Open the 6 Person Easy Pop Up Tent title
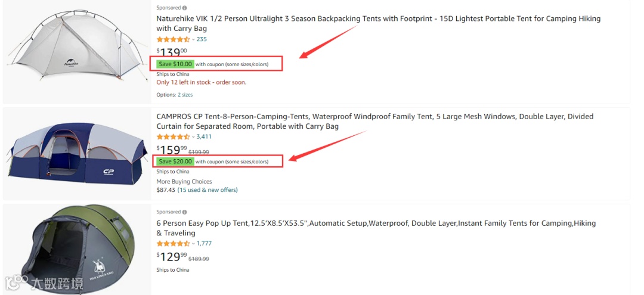Viewport: 644px width, 295px height. (x=376, y=228)
